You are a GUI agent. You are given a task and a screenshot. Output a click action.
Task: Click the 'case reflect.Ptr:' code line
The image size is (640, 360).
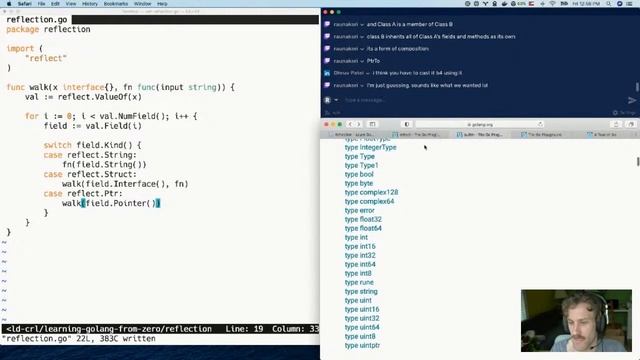83,193
